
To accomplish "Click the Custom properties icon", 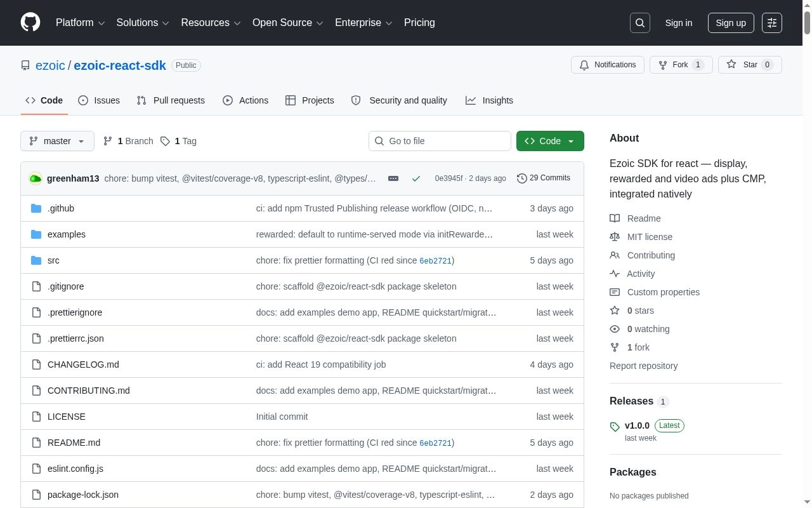I will click(x=615, y=292).
